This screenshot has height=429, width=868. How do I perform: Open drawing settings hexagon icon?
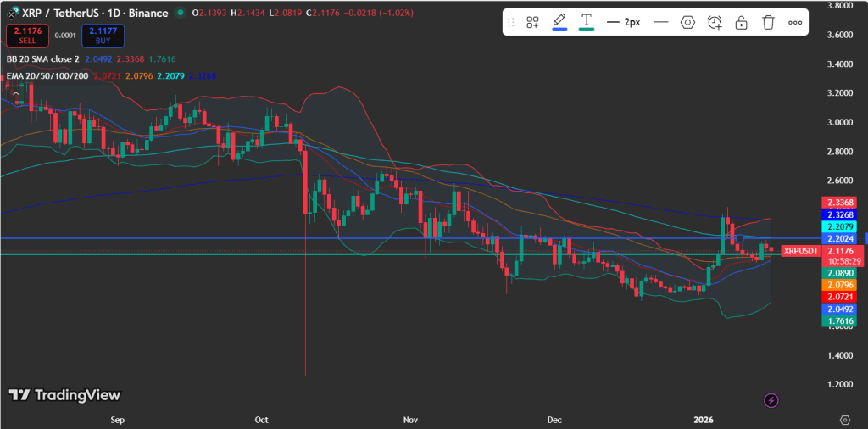pyautogui.click(x=687, y=22)
